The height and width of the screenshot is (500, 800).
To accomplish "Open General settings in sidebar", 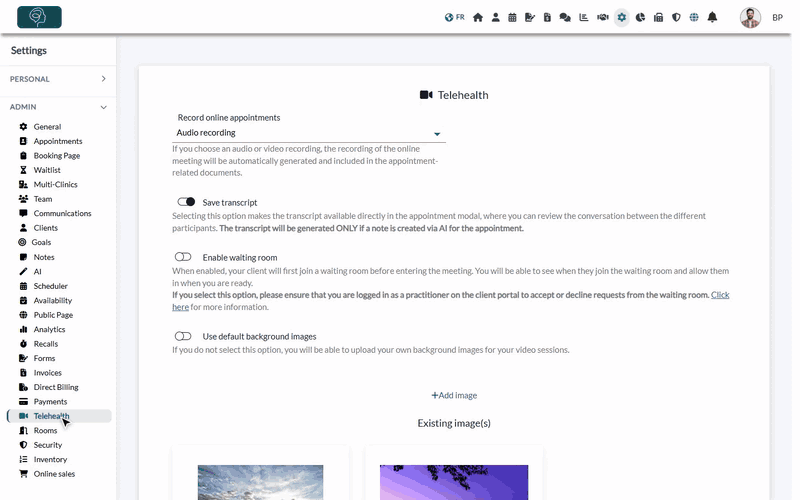I will pyautogui.click(x=47, y=127).
